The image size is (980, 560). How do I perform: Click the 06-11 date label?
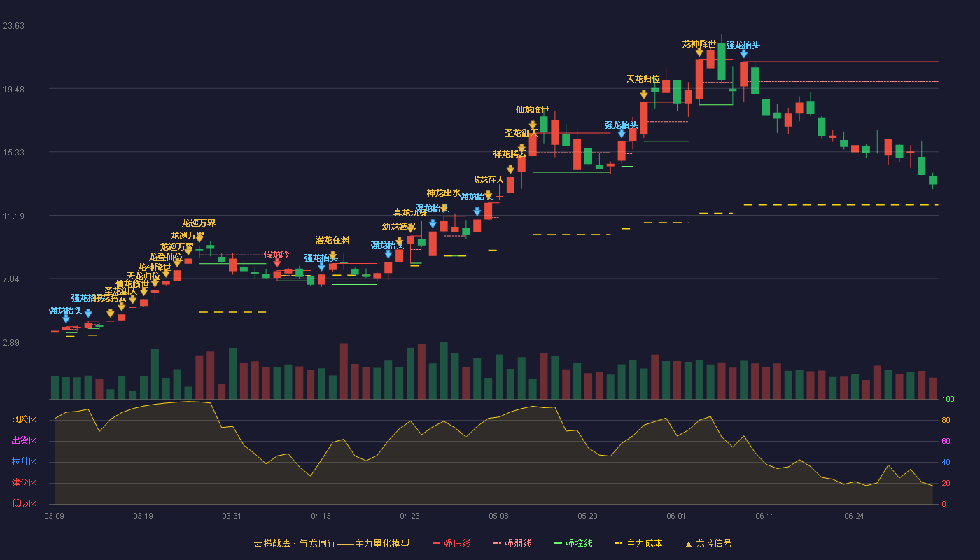coord(765,516)
